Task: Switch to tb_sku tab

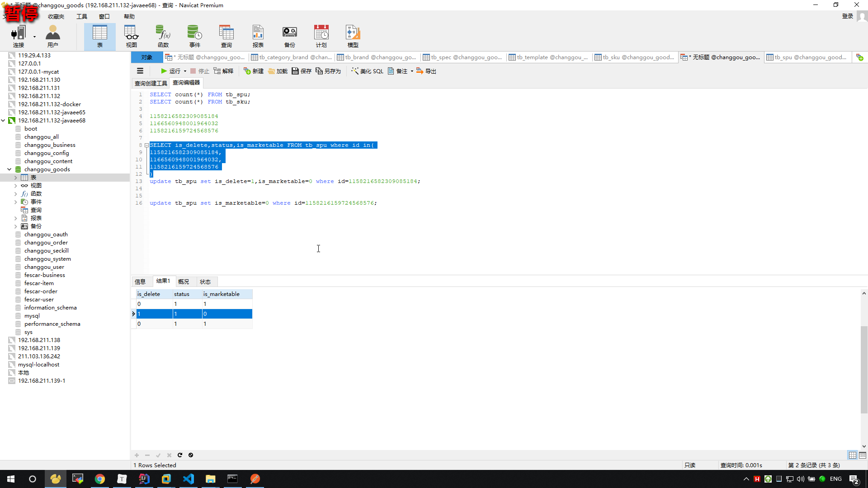Action: [x=635, y=57]
